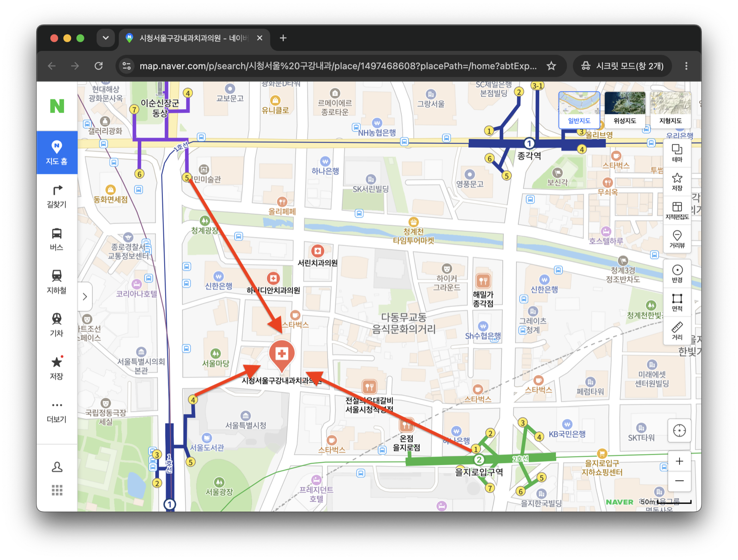Screen dimensions: 738x560
Task: Open the user profile icon
Action: [x=57, y=467]
